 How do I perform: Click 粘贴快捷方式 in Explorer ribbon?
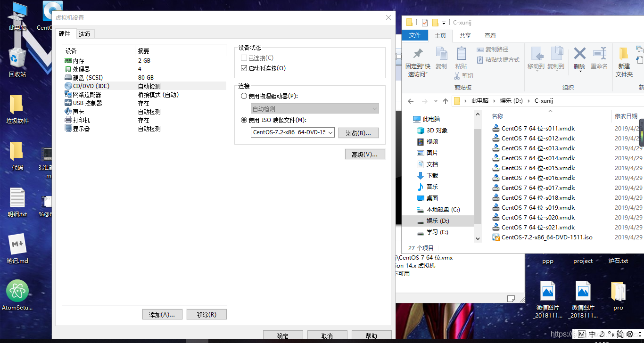tap(498, 60)
